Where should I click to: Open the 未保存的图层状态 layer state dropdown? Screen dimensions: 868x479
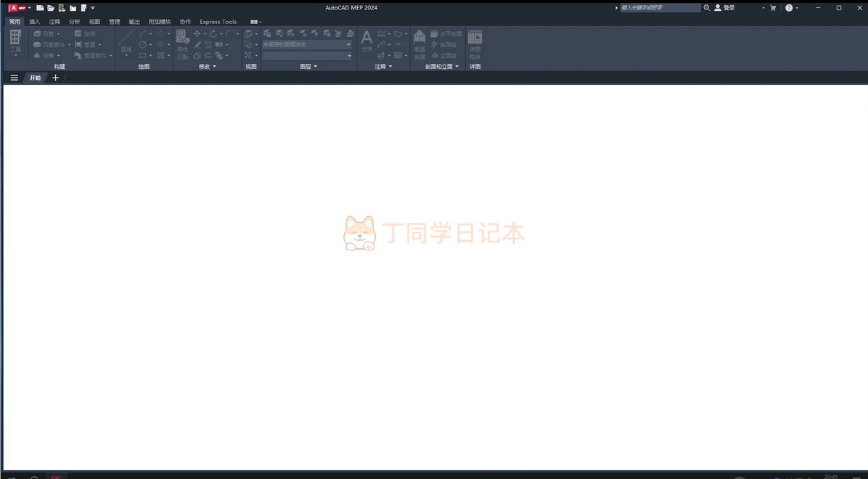pyautogui.click(x=306, y=44)
